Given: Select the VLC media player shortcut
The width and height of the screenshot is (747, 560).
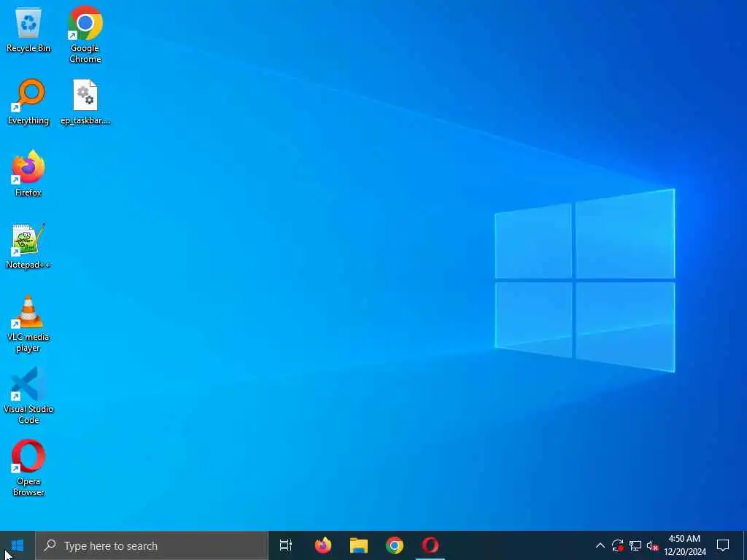Looking at the screenshot, I should coord(28,324).
